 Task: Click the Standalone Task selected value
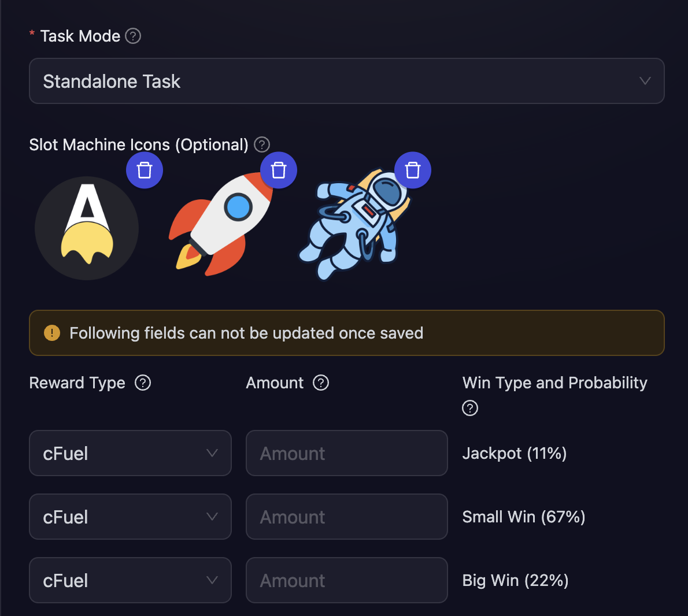click(111, 81)
